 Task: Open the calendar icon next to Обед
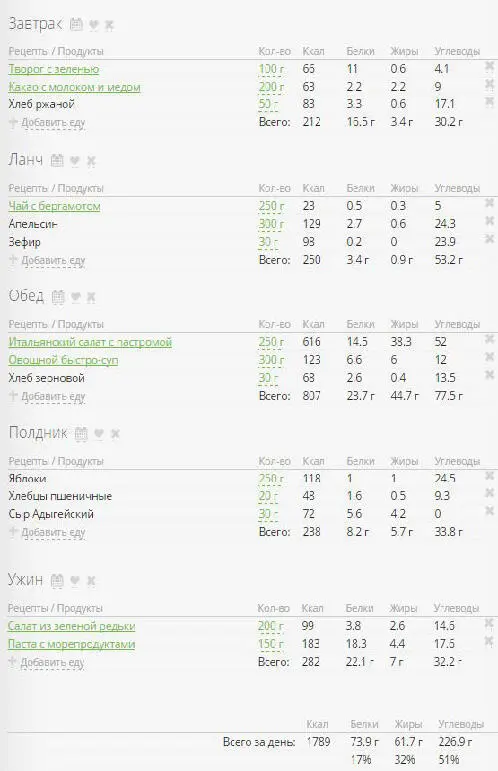58,297
